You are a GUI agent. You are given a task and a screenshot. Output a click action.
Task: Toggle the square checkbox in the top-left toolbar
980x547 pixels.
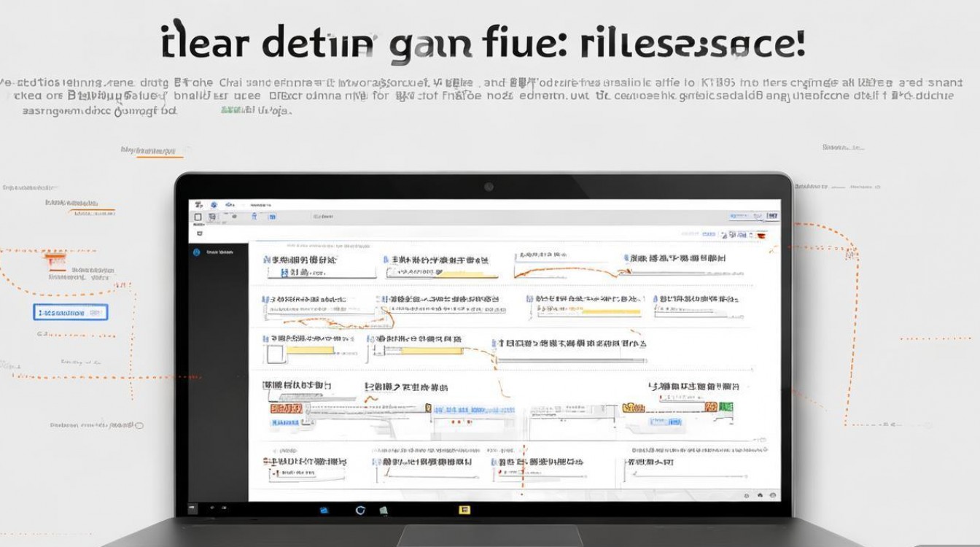(x=197, y=217)
